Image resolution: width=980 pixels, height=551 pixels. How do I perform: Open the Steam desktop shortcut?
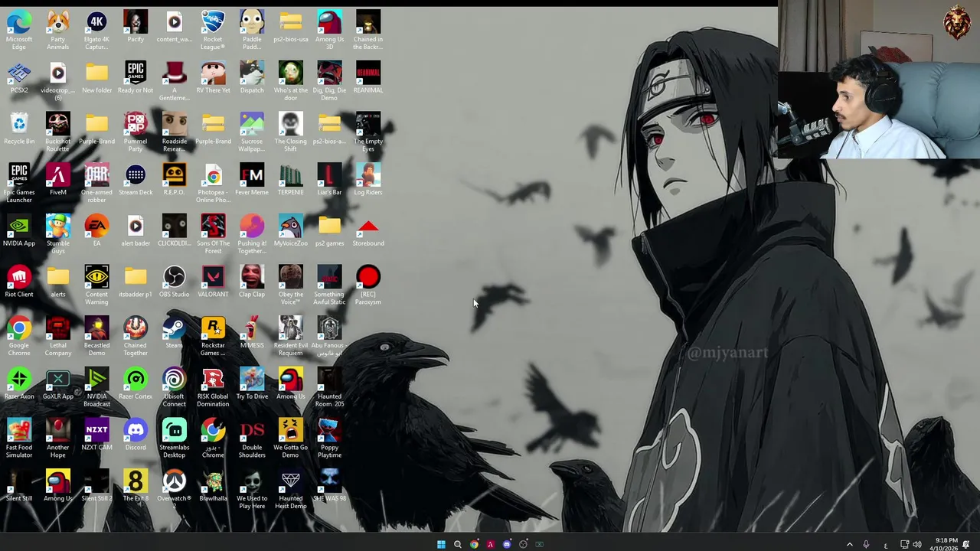174,333
